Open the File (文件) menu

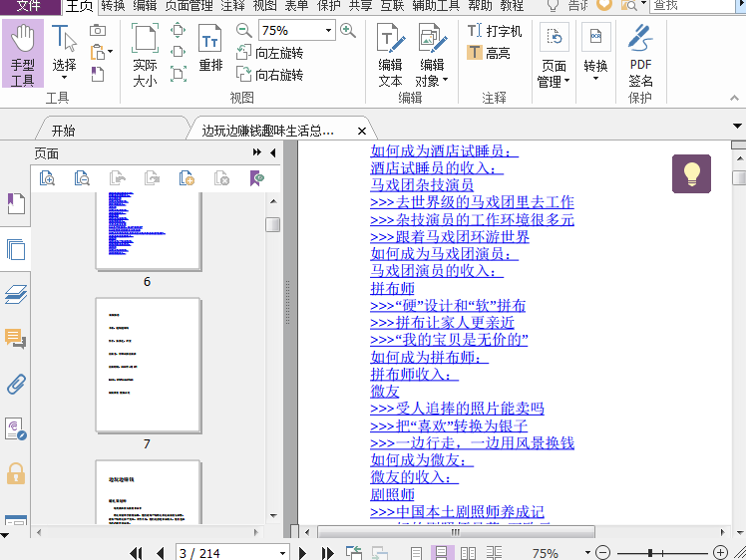[30, 6]
